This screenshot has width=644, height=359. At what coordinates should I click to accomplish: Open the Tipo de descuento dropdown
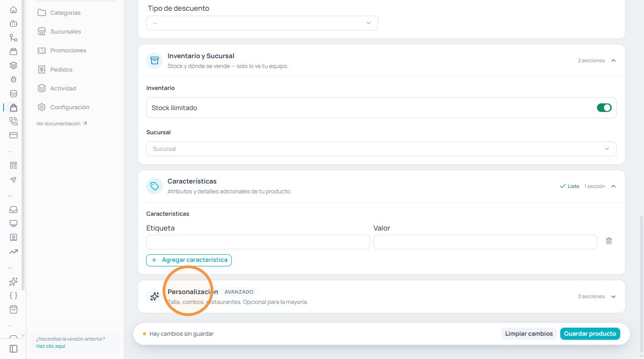click(x=262, y=23)
